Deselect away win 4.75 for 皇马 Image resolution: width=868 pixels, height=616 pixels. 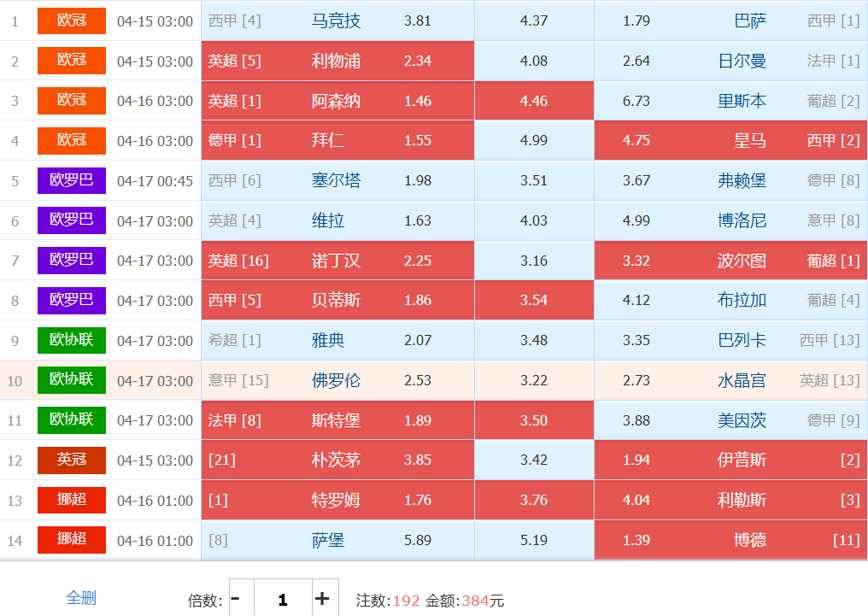730,141
